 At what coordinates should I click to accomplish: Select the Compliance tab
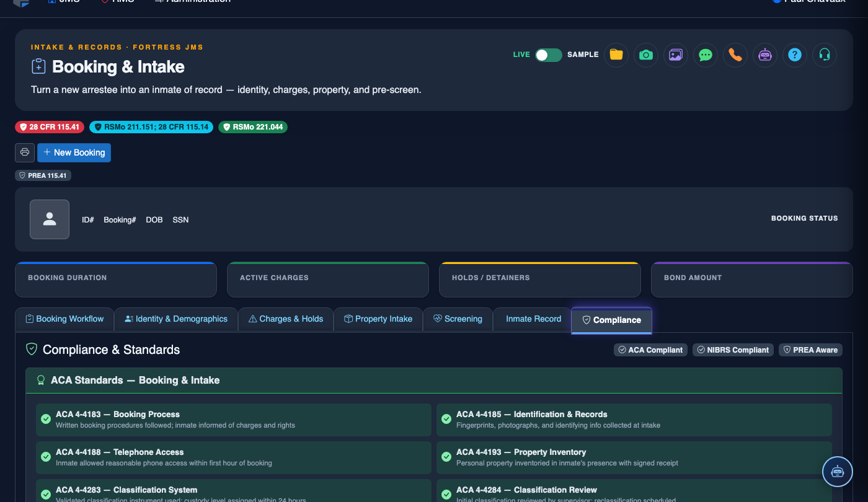[611, 320]
